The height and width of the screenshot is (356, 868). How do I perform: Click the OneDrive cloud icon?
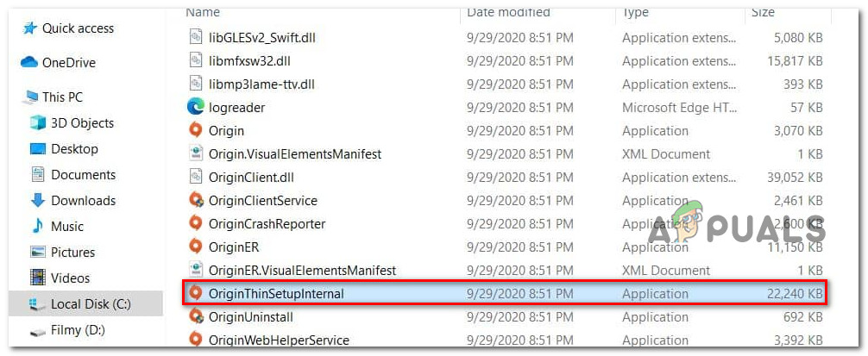tap(30, 63)
